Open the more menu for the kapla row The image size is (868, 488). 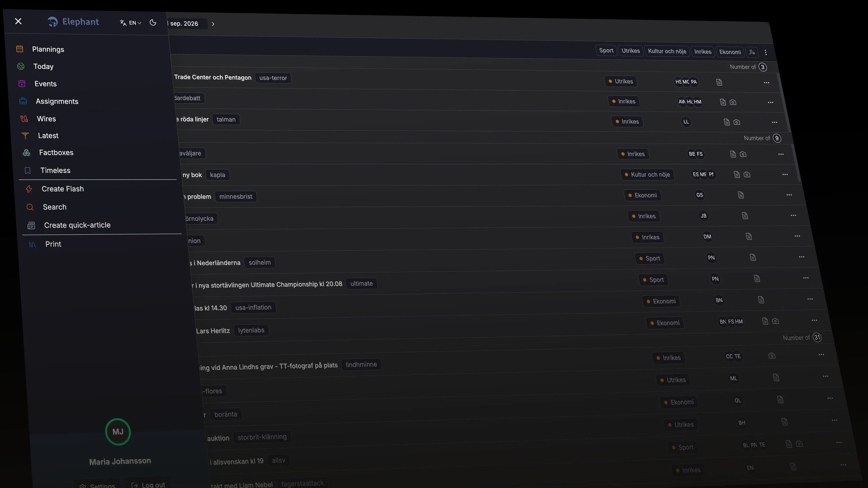[785, 174]
